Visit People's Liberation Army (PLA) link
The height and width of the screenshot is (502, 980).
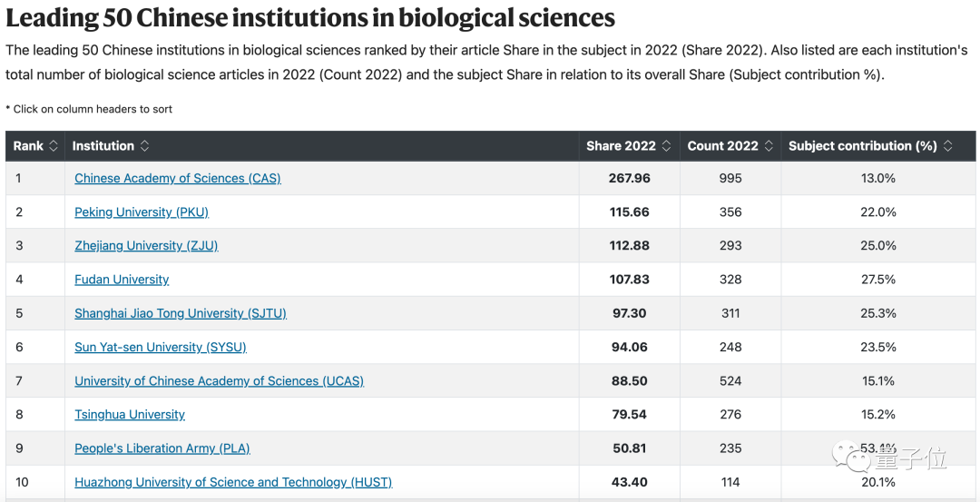coord(162,448)
